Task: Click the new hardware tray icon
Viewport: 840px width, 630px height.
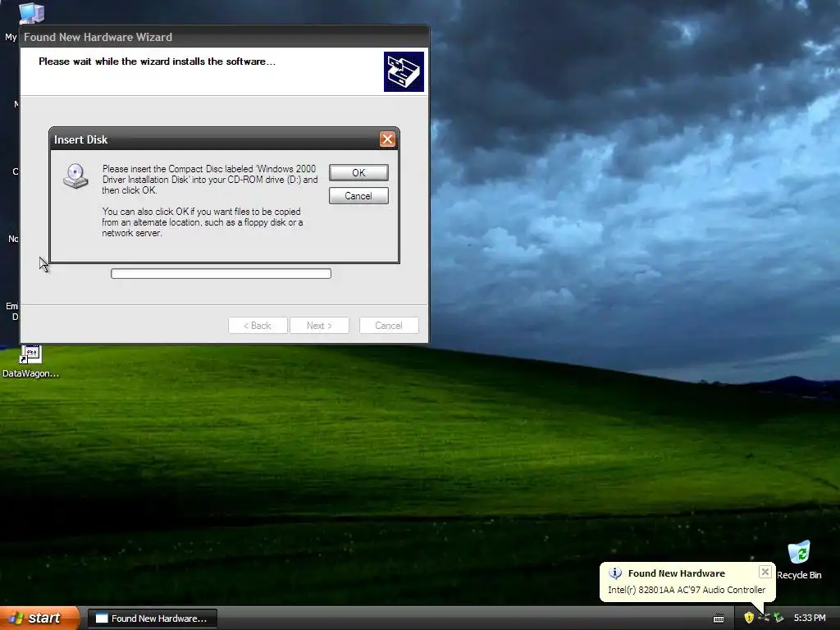Action: click(x=764, y=618)
